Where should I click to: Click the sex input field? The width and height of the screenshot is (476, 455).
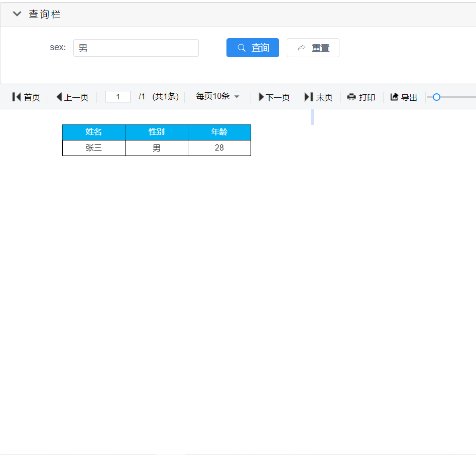coord(136,48)
